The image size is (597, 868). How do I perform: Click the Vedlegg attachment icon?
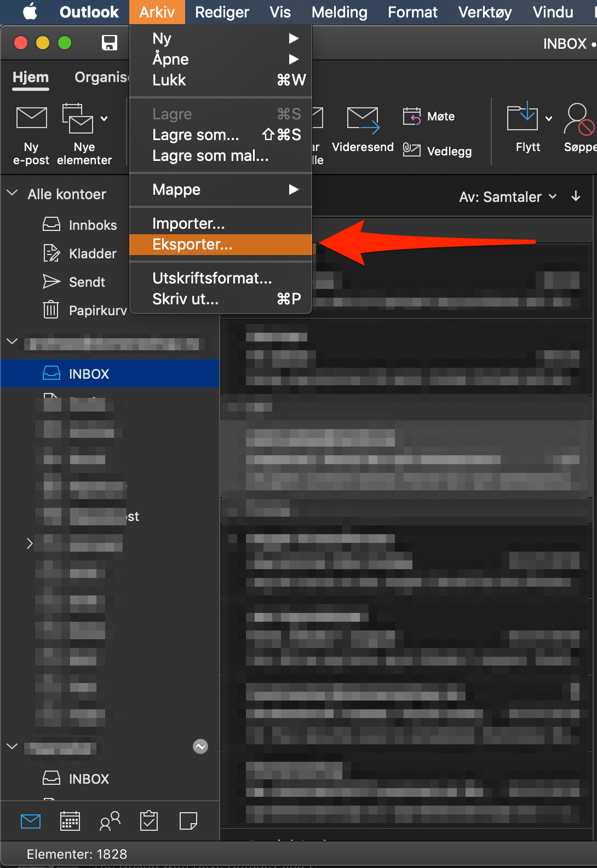(x=412, y=149)
